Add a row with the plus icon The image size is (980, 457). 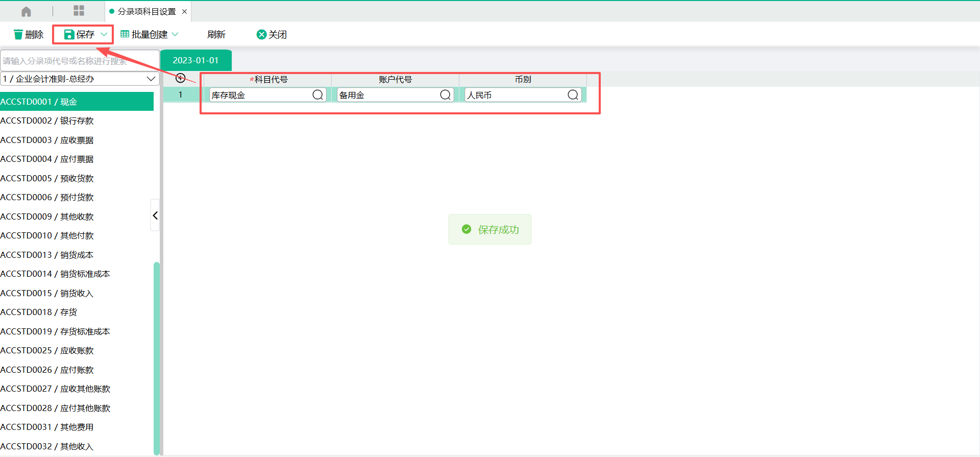180,78
